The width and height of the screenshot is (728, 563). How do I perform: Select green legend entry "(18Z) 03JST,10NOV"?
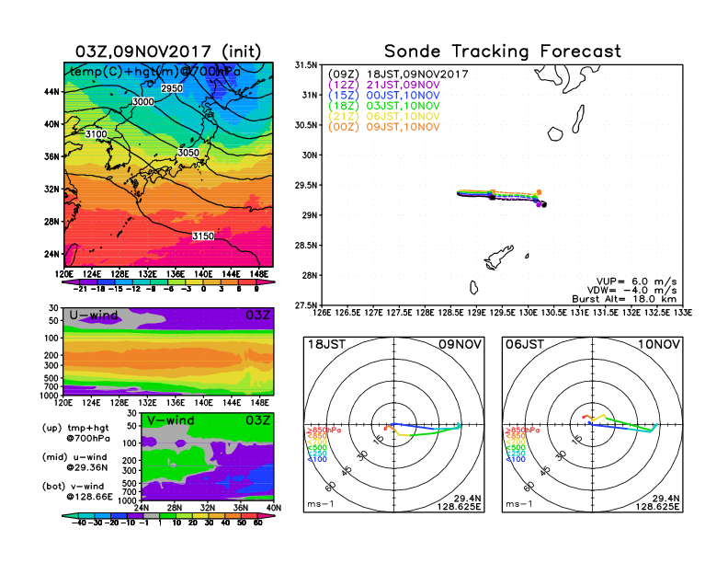(x=383, y=106)
